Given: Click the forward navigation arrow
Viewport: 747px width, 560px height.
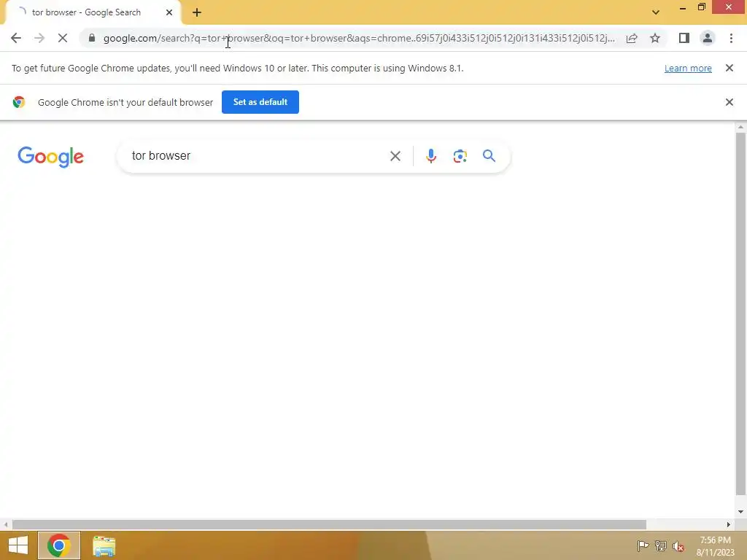Looking at the screenshot, I should point(39,38).
